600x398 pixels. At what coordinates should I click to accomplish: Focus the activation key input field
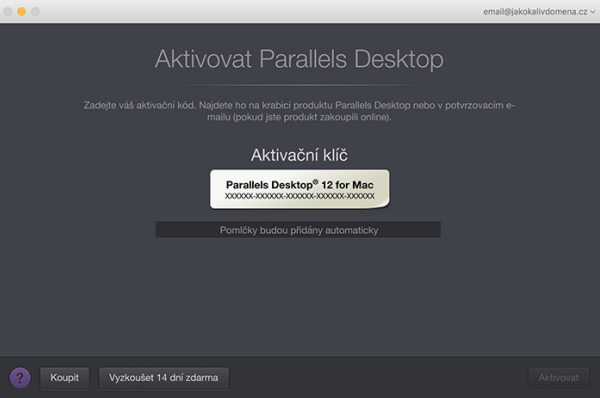(298, 230)
